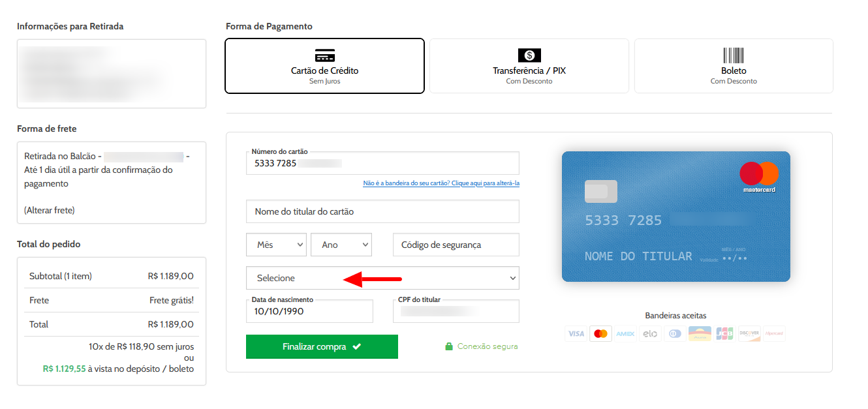
Task: Click the card brand change link
Action: (x=441, y=183)
